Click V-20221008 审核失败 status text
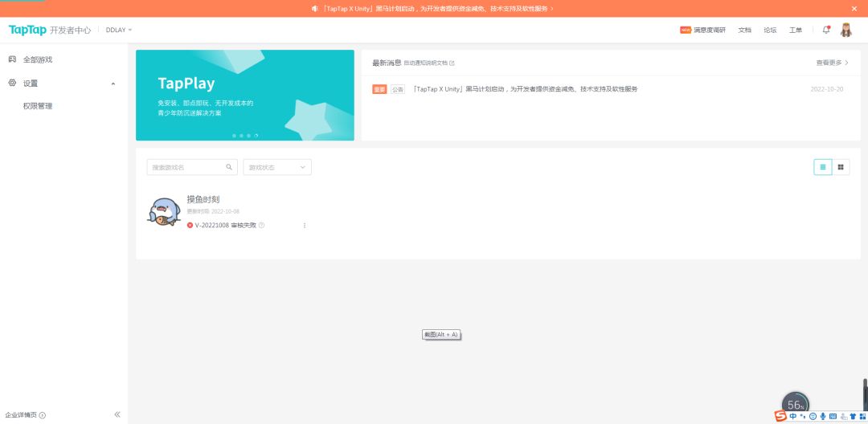Viewport: 868px width, 424px height. [225, 225]
